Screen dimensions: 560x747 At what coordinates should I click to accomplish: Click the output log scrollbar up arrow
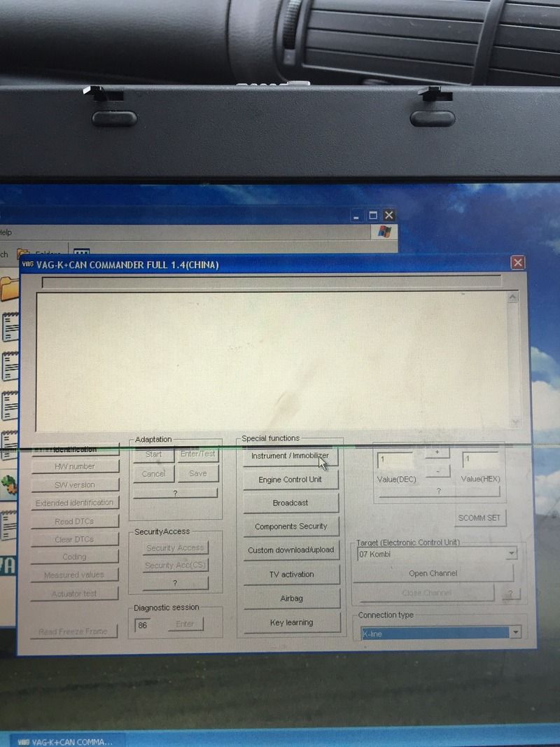pos(513,297)
